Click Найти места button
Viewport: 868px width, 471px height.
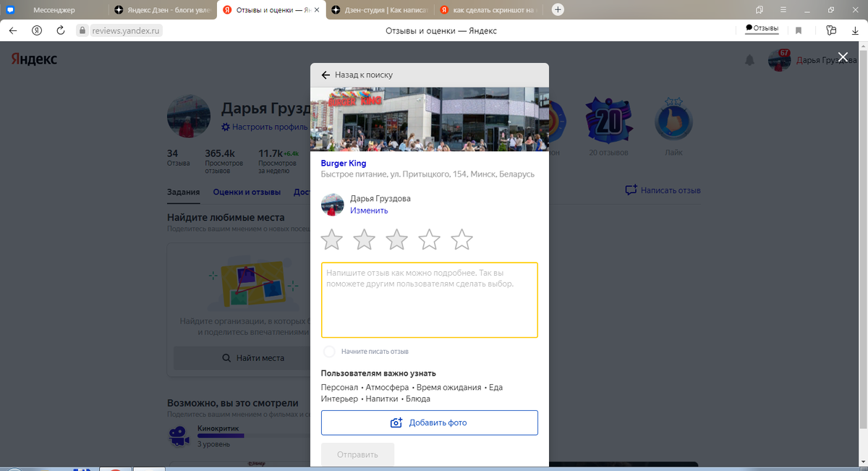coord(242,358)
